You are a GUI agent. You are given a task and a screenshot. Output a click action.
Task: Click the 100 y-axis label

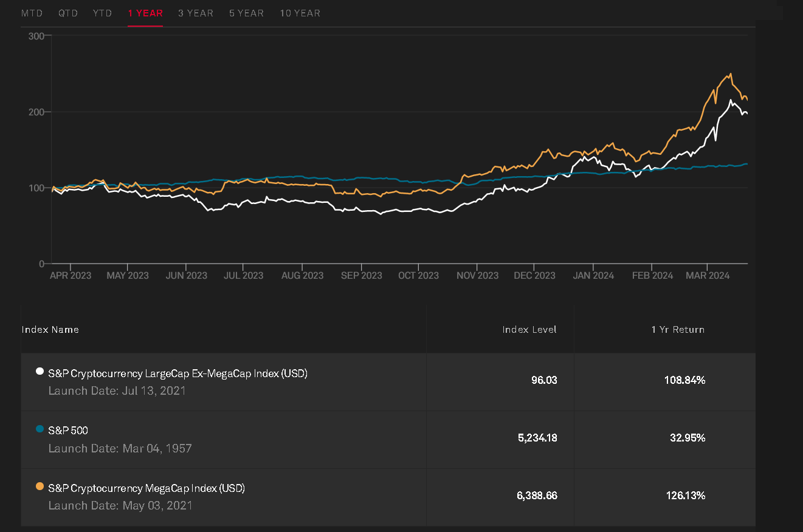tap(36, 188)
